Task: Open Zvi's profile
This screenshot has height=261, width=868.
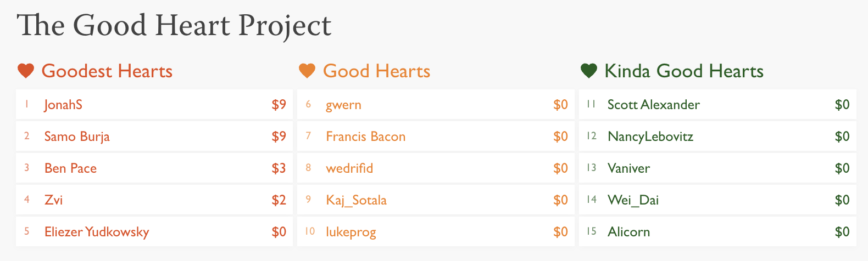Action: 53,200
